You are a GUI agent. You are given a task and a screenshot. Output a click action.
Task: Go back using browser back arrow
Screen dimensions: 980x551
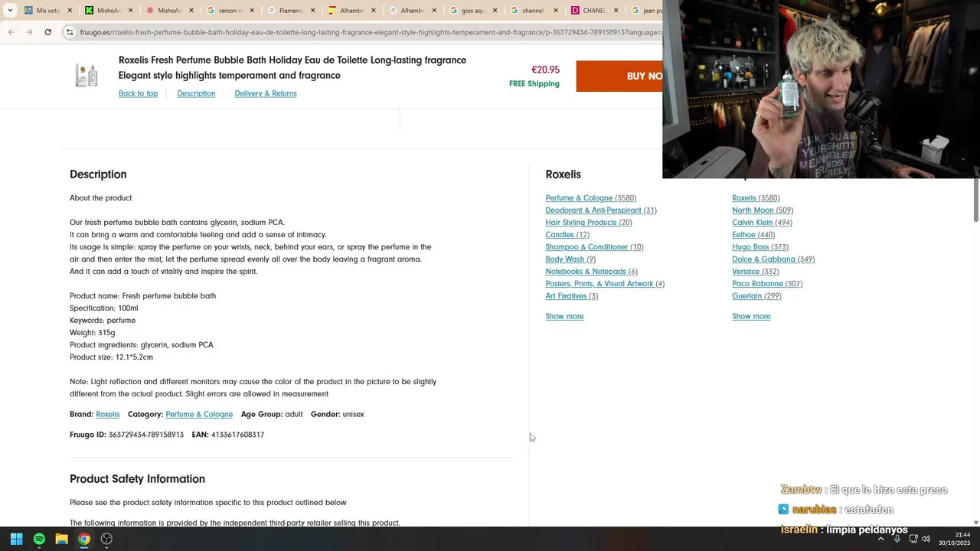click(x=11, y=32)
